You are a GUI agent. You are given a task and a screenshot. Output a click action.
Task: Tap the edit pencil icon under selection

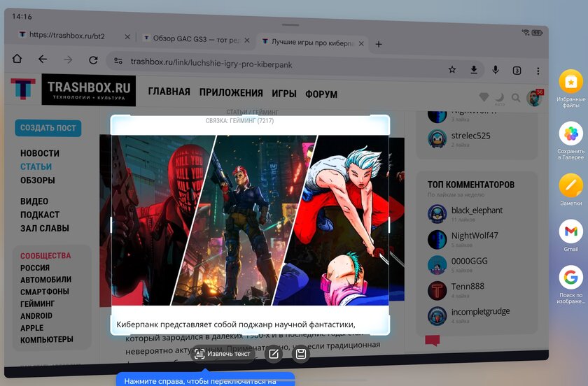(274, 354)
